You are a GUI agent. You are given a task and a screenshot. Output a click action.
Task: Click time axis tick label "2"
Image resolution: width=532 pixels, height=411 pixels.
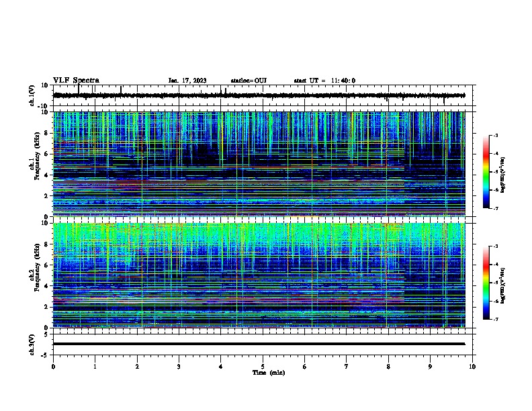click(x=137, y=367)
